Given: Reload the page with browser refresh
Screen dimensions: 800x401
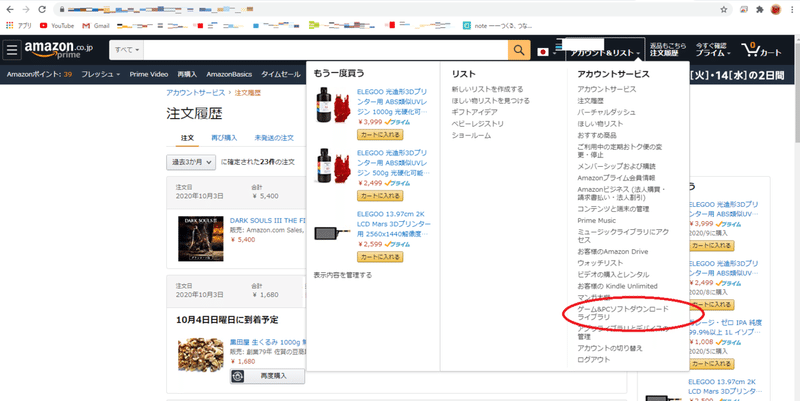Looking at the screenshot, I should click(x=42, y=9).
